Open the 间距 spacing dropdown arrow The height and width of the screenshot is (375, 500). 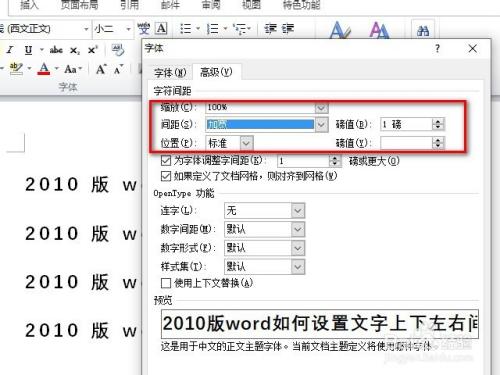pyautogui.click(x=321, y=125)
